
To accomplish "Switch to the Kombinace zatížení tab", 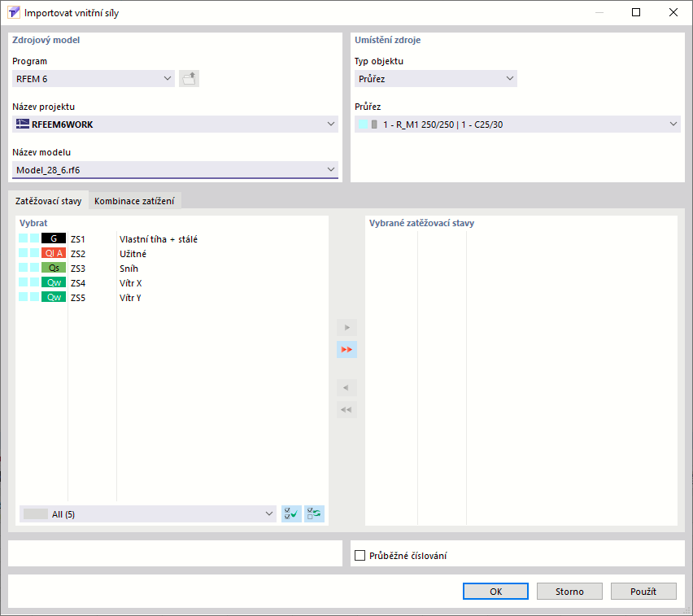I will point(134,201).
